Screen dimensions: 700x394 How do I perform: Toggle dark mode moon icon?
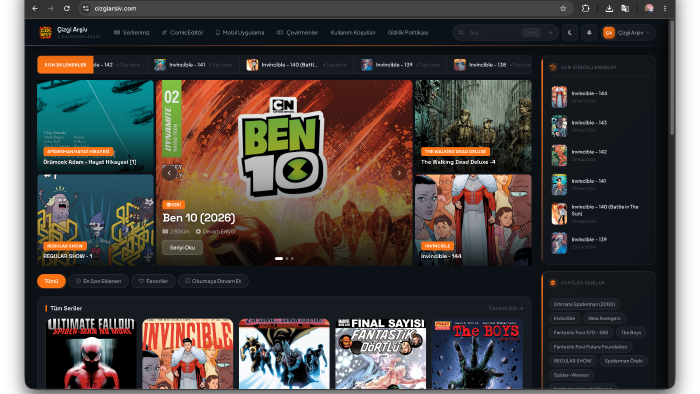(570, 33)
